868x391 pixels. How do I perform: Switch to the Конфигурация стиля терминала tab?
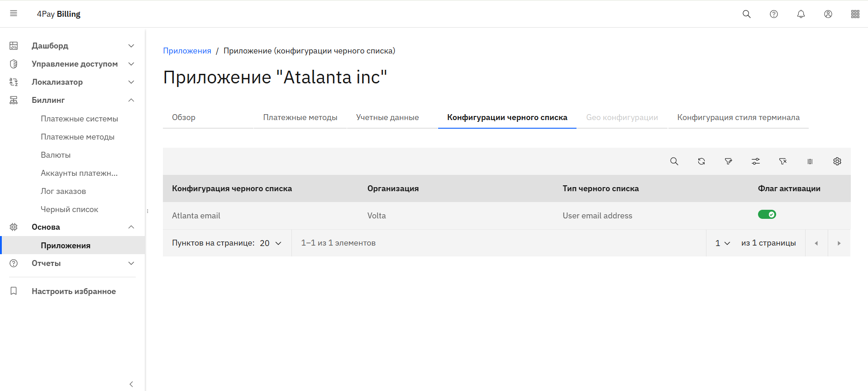[x=738, y=117]
